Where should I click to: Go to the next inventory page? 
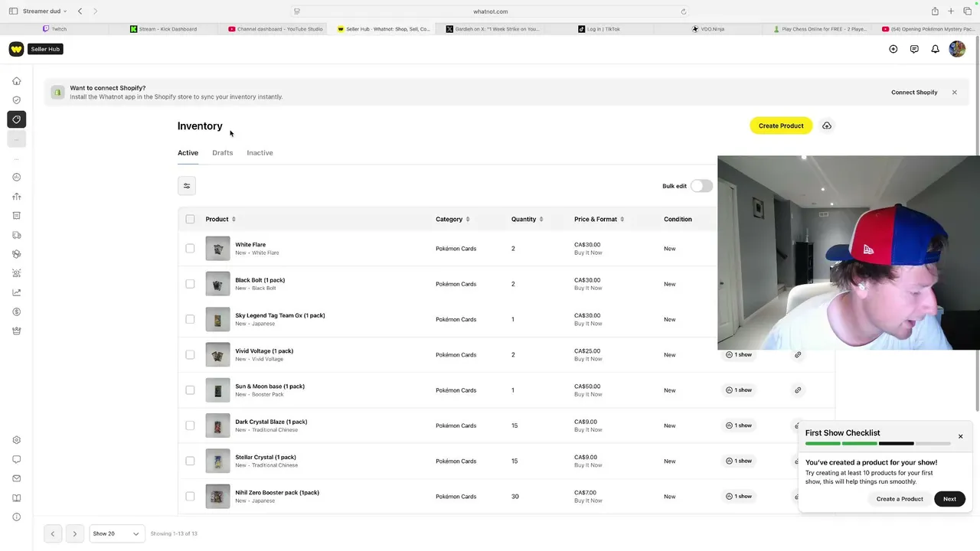click(x=74, y=533)
